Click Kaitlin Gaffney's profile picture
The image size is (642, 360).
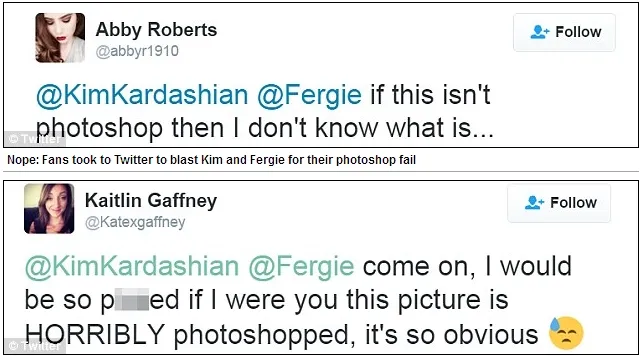point(49,208)
